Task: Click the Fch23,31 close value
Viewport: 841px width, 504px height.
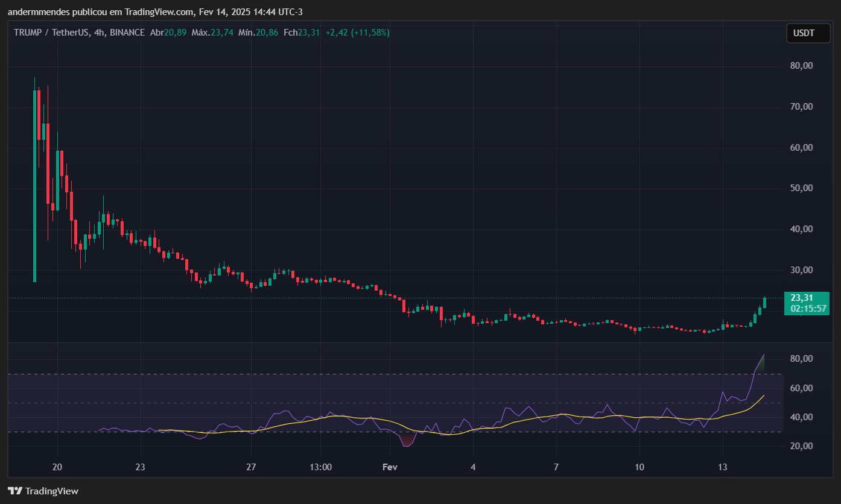Action: tap(302, 33)
